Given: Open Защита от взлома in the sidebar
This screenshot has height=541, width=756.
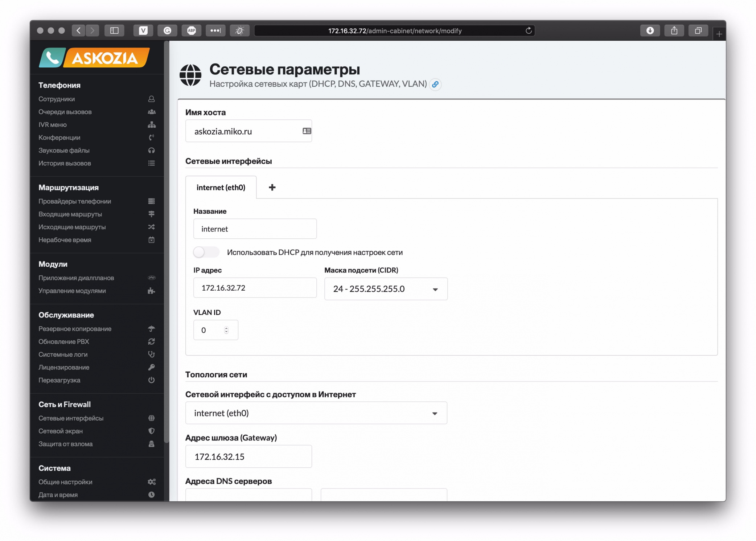Looking at the screenshot, I should coord(66,444).
